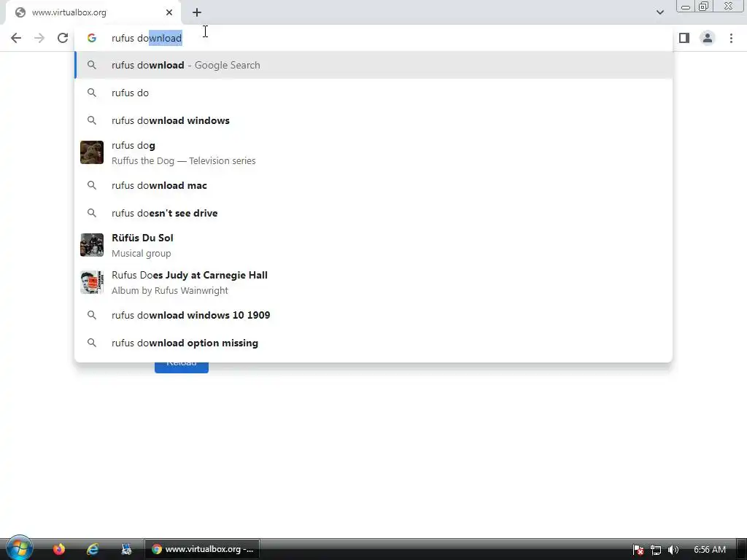Image resolution: width=747 pixels, height=560 pixels.
Task: Click the search icon beside 'rufus download mac'
Action: [92, 185]
